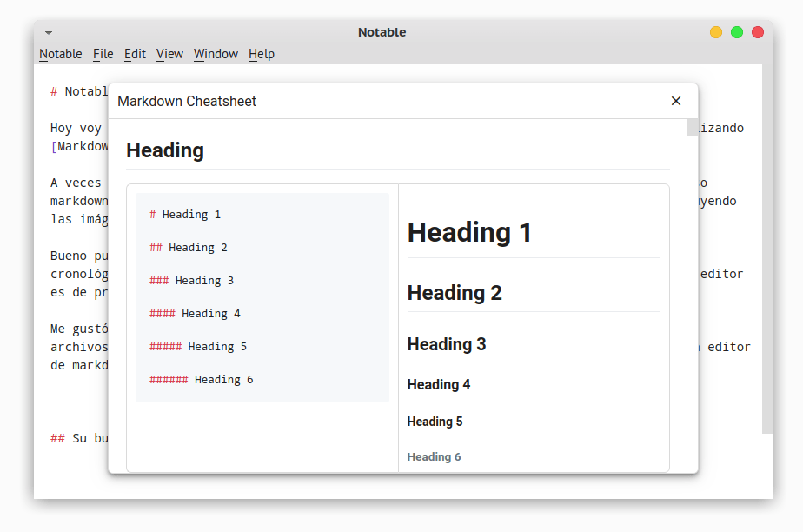
Task: Open the Edit menu
Action: pyautogui.click(x=135, y=53)
